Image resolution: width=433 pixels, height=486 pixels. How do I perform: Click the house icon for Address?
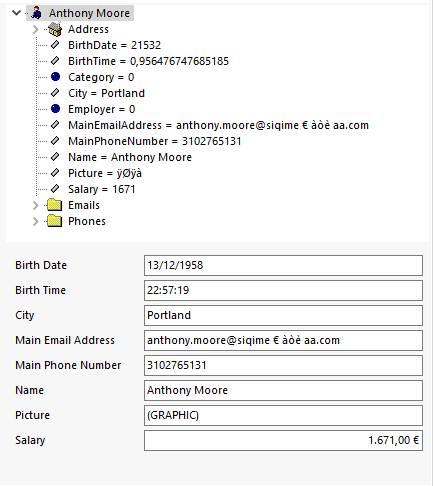point(55,29)
